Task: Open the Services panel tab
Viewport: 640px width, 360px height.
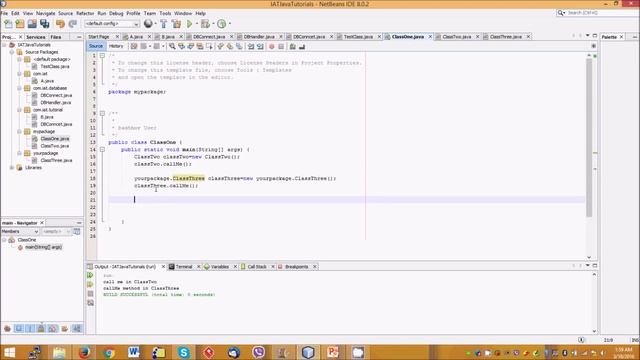Action: click(36, 37)
